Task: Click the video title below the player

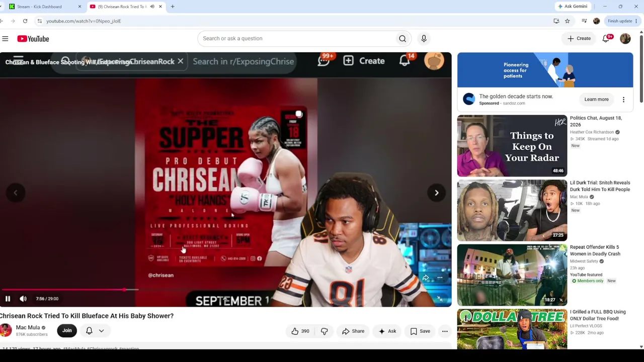Action: pyautogui.click(x=87, y=316)
